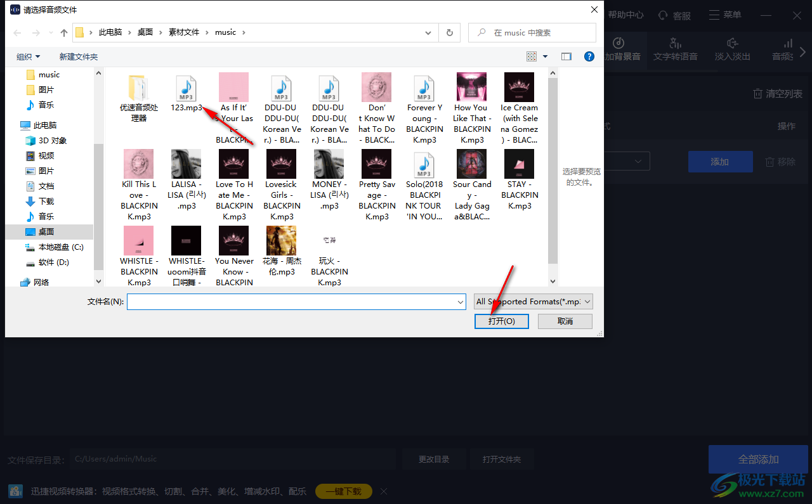812x504 pixels.
Task: Open 下载 in navigation pane
Action: [46, 201]
